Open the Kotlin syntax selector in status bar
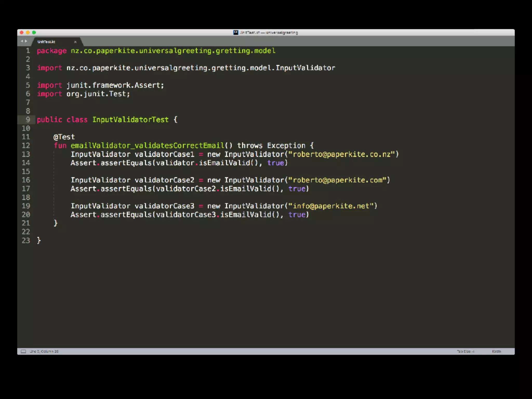This screenshot has width=532, height=399. [x=496, y=351]
